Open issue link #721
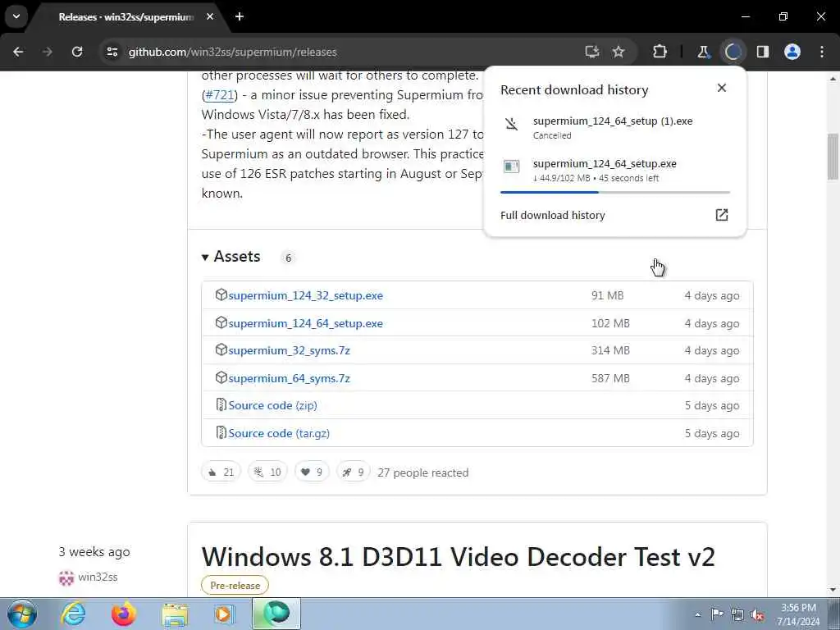840x630 pixels. (220, 95)
